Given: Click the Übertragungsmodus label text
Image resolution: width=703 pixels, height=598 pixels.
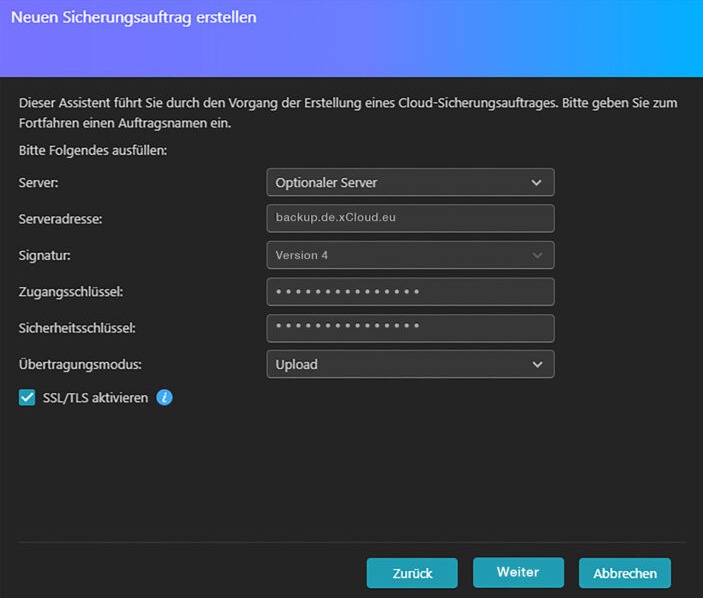Looking at the screenshot, I should click(x=80, y=364).
